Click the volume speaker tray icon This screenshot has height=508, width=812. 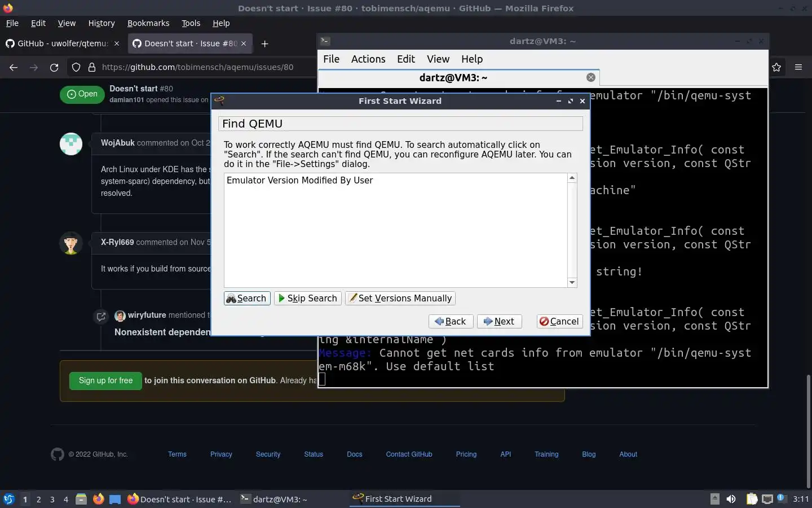[x=731, y=499]
